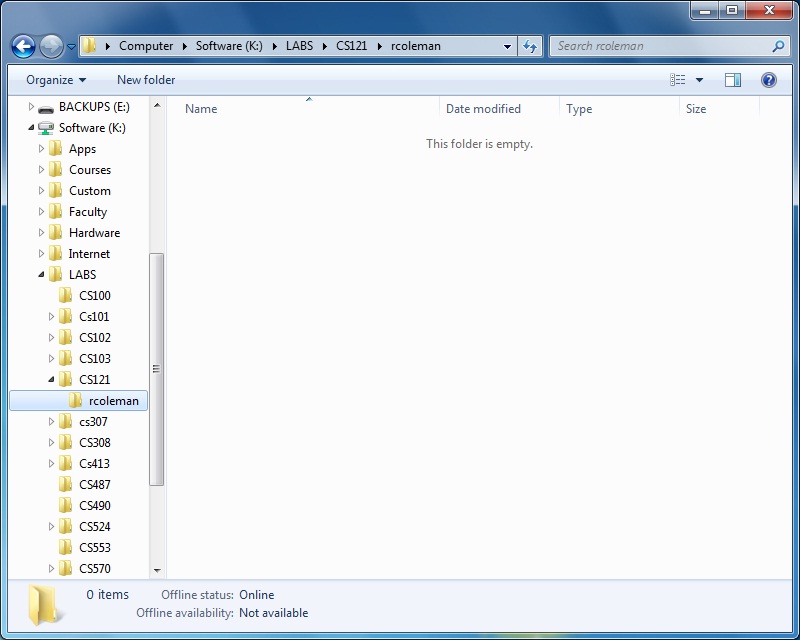Click the New folder button
Image resolution: width=800 pixels, height=640 pixels.
point(146,80)
